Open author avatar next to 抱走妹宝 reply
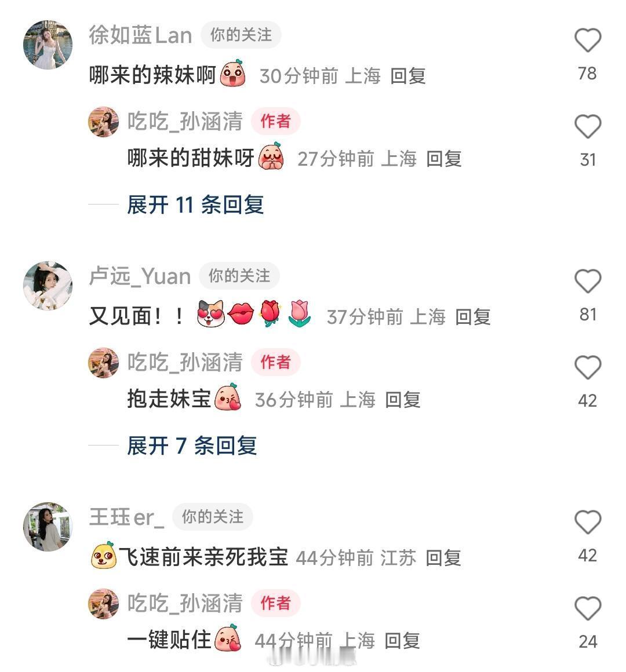Screen dimensions: 626x672 click(x=103, y=363)
